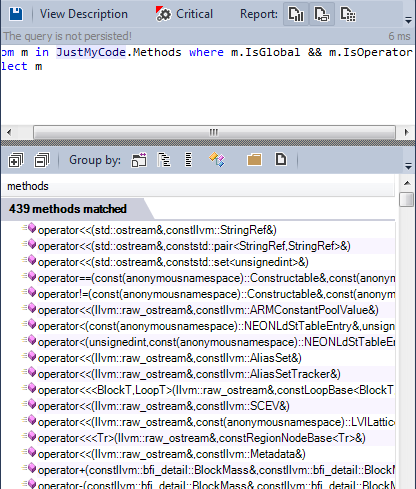This screenshot has height=489, width=416.
Task: Click View Description button
Action: (84, 14)
